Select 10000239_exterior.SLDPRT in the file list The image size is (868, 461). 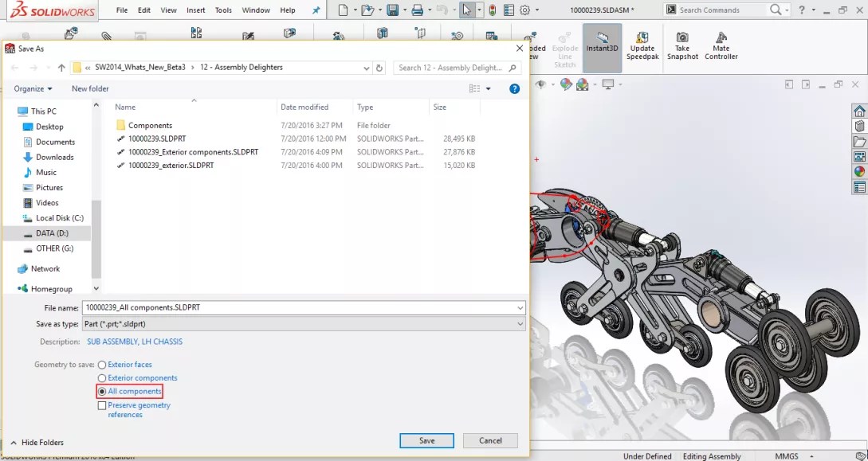point(171,166)
